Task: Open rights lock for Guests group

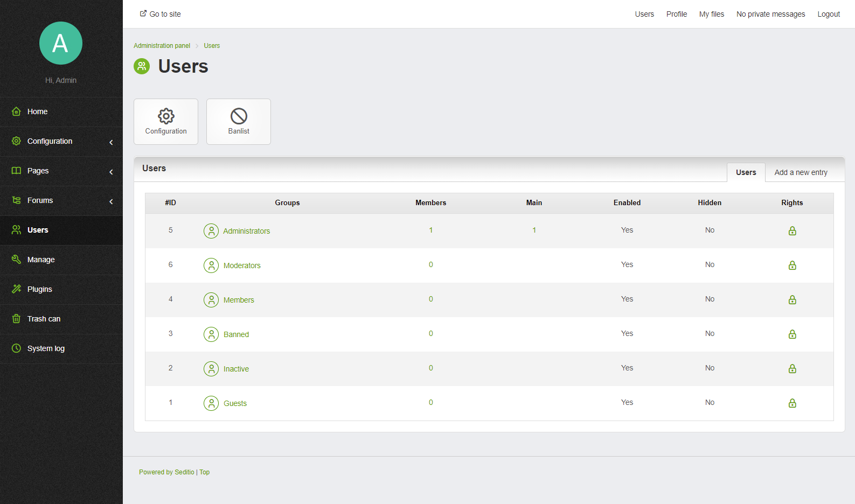Action: tap(792, 403)
